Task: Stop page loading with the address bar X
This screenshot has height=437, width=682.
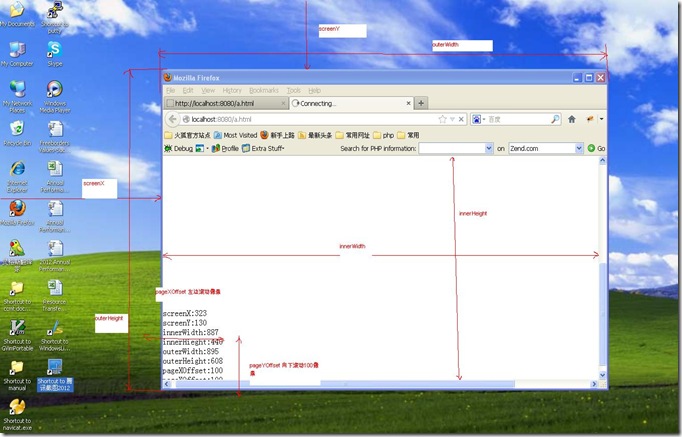Action: pos(461,119)
